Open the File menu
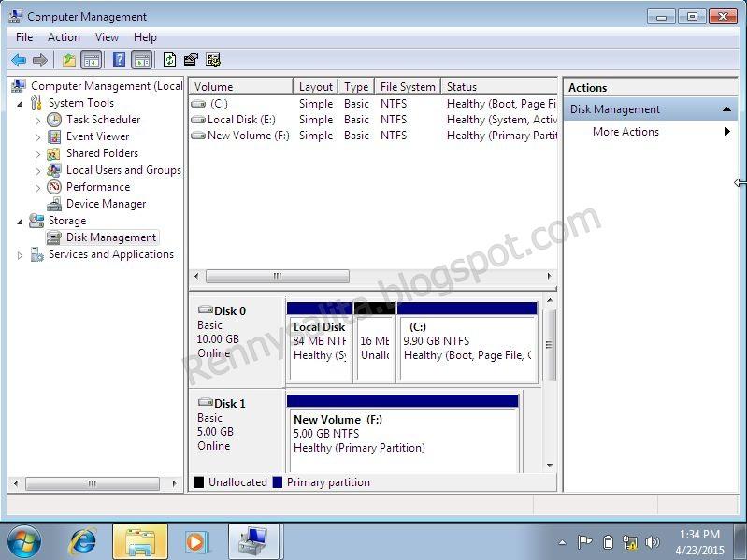Image resolution: width=747 pixels, height=560 pixels. 24,37
